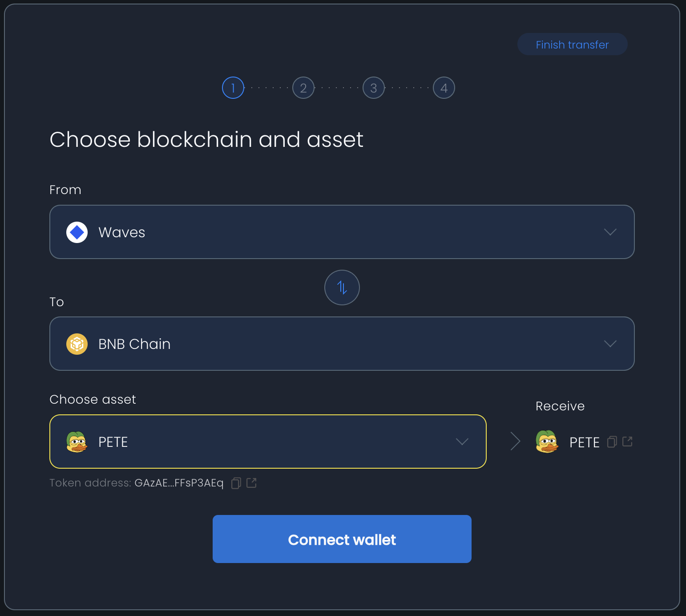Jump to step 3 indicator
Screen dimensions: 686x616
374,88
